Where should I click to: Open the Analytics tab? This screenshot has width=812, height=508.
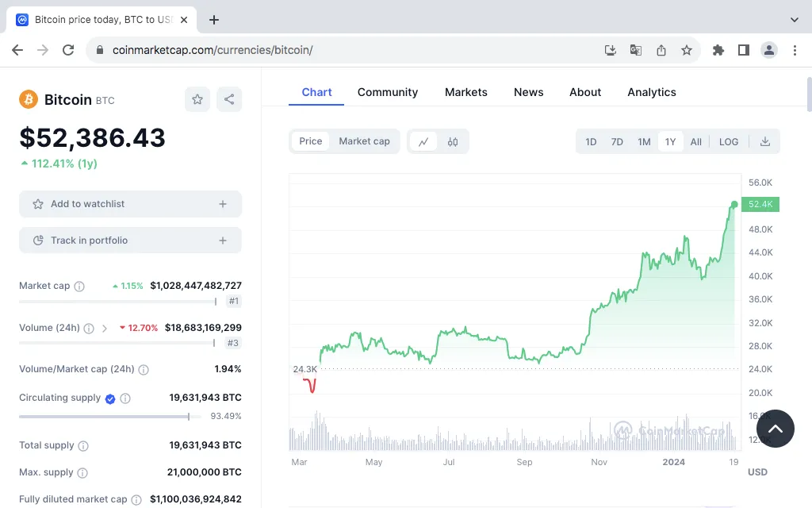point(652,92)
